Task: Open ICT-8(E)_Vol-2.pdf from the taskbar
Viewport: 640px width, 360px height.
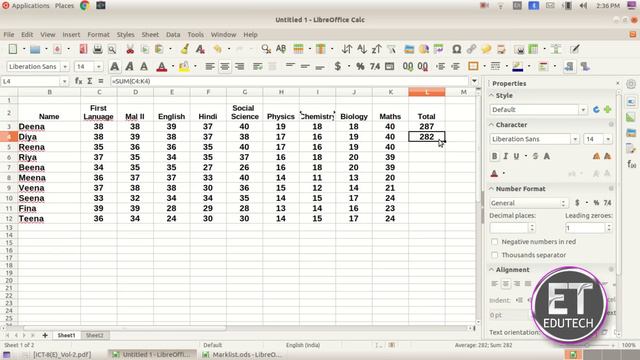Action: (58, 355)
